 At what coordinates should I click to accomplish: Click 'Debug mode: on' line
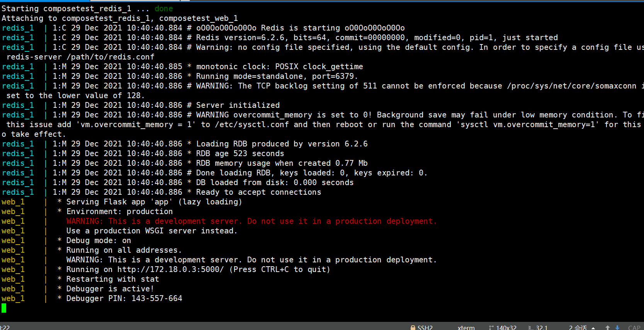[99, 240]
